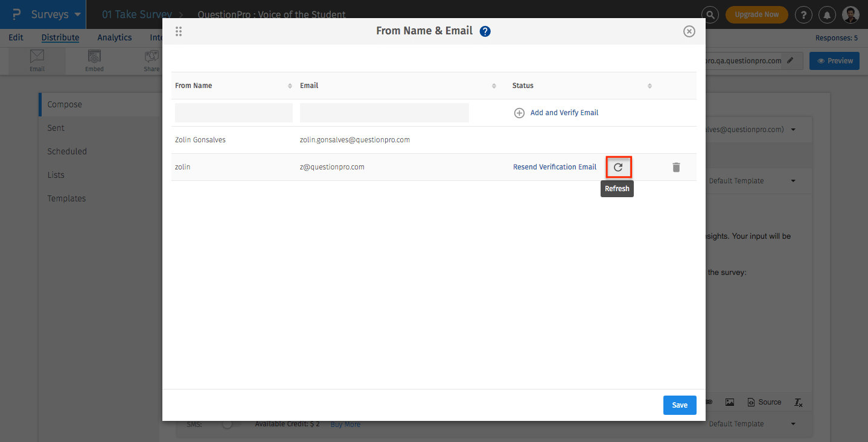The image size is (868, 442).
Task: Select the Email distribution icon
Action: click(37, 61)
